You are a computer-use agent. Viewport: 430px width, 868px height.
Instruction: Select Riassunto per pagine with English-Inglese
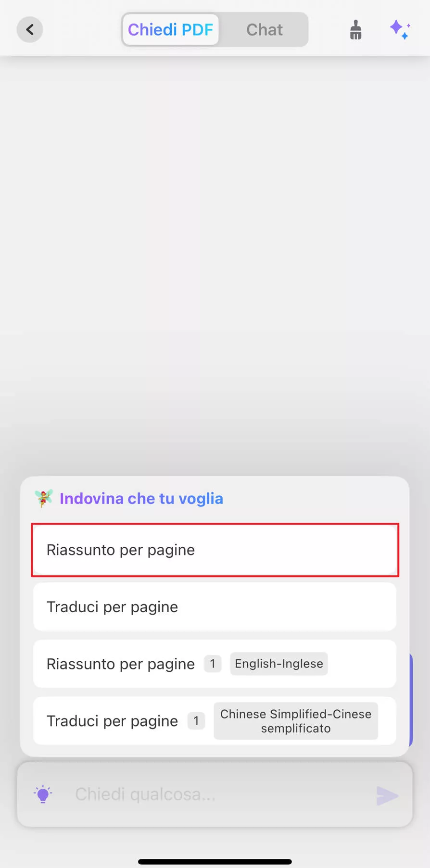215,664
